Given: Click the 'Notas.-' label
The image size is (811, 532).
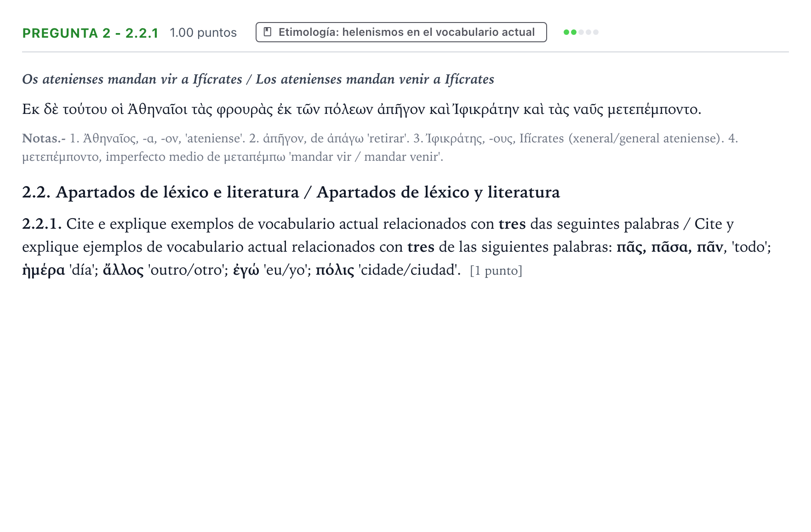Looking at the screenshot, I should [x=44, y=138].
